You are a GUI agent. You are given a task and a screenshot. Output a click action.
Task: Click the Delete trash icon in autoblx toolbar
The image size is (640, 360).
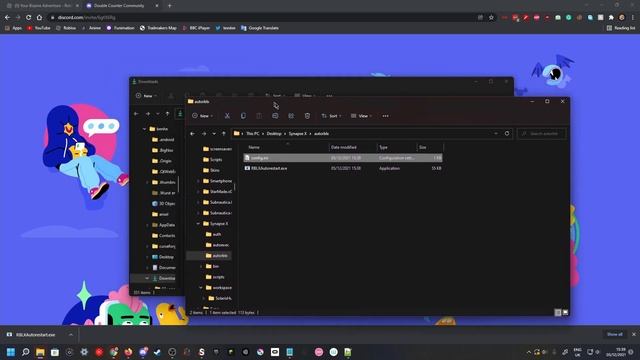click(x=307, y=116)
